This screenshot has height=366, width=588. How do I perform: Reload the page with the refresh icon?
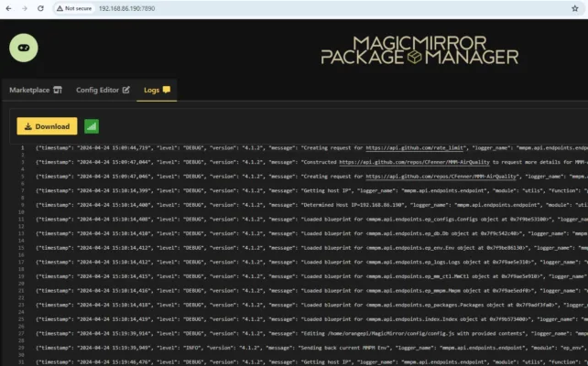point(40,8)
